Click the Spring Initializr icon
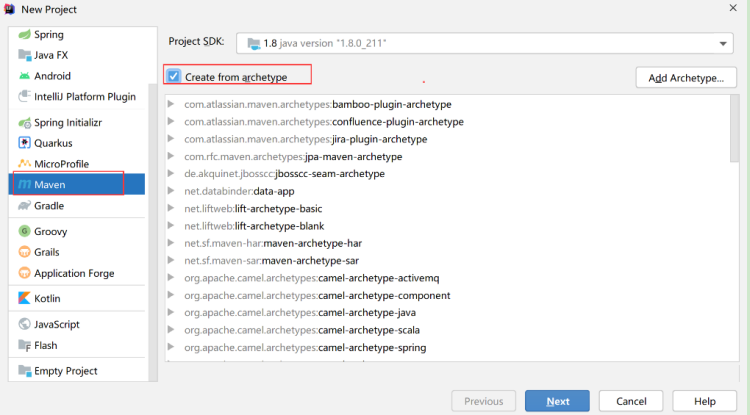The width and height of the screenshot is (750, 415). [x=24, y=123]
